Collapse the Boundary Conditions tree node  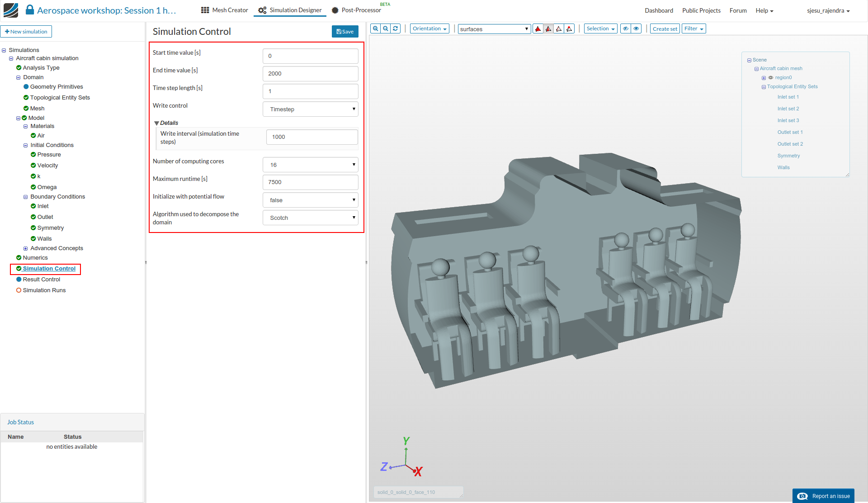25,197
